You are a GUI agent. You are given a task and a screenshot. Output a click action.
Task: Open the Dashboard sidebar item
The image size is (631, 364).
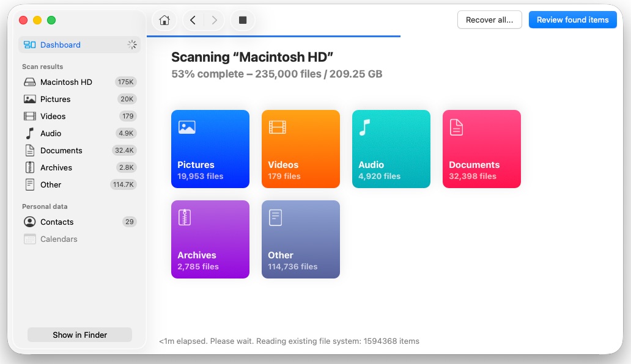pos(79,45)
